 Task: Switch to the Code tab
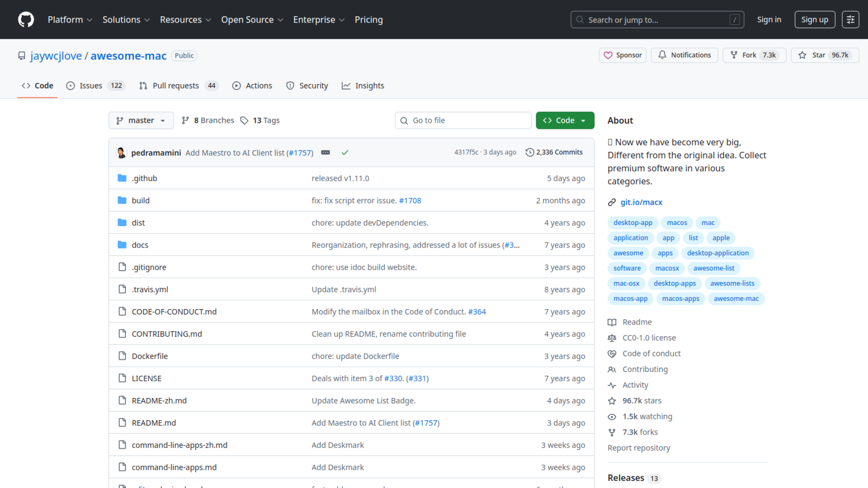(x=38, y=86)
